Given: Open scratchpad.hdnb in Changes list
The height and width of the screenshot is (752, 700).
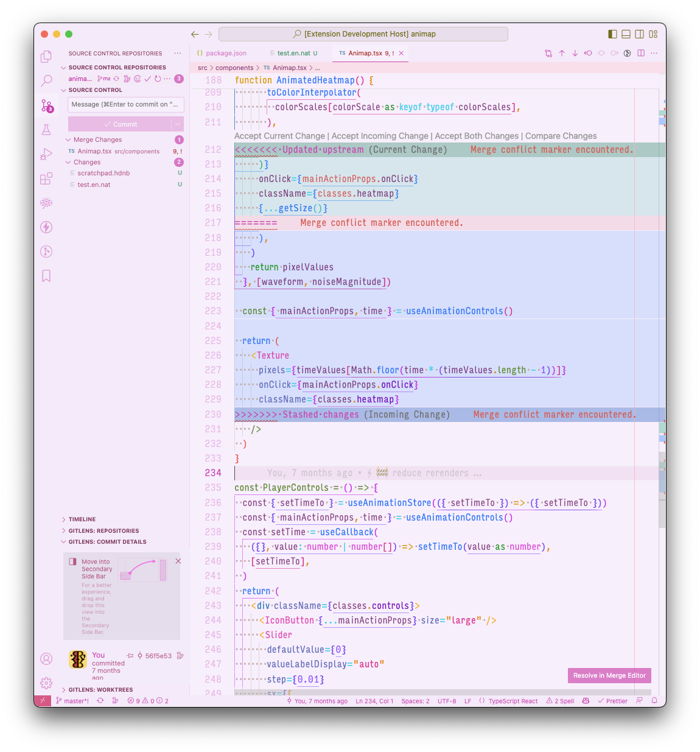Looking at the screenshot, I should [125, 173].
